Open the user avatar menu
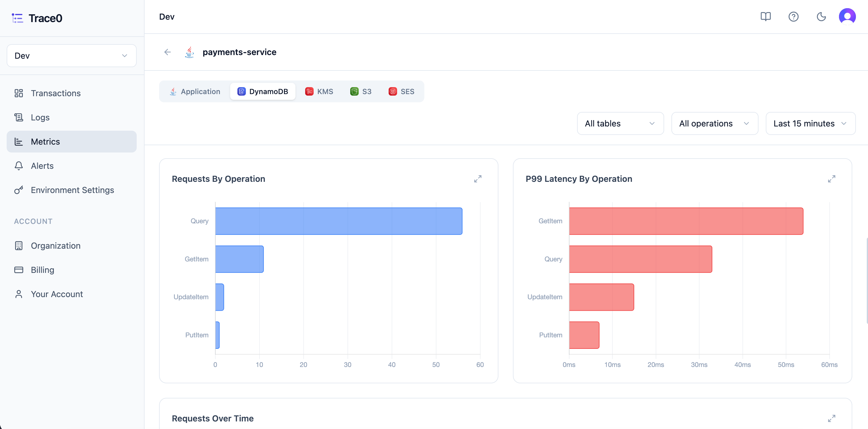 (x=847, y=17)
